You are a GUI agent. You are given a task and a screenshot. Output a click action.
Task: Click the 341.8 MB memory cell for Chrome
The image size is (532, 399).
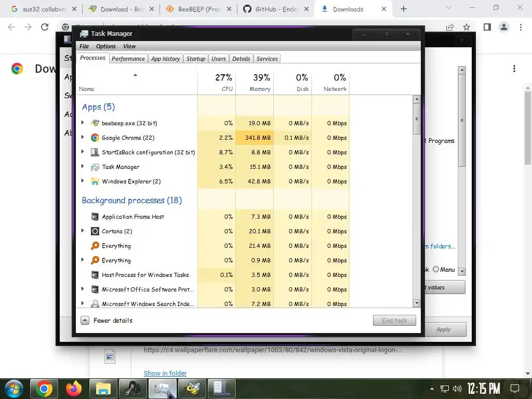click(x=255, y=138)
